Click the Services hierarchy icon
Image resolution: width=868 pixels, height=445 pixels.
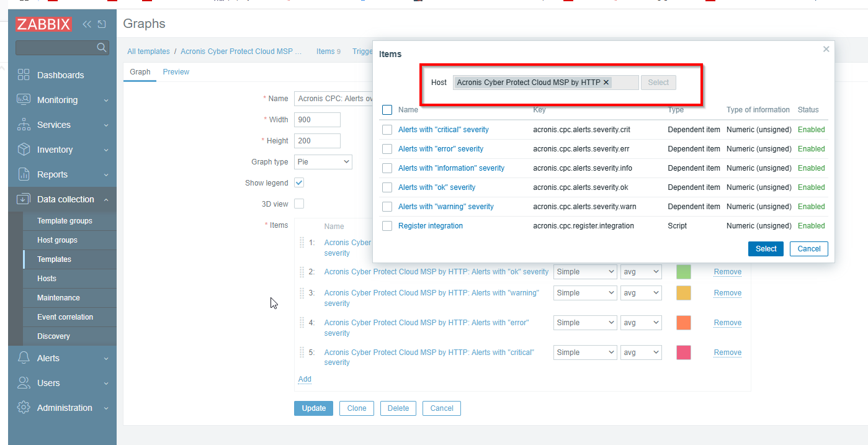pyautogui.click(x=24, y=125)
